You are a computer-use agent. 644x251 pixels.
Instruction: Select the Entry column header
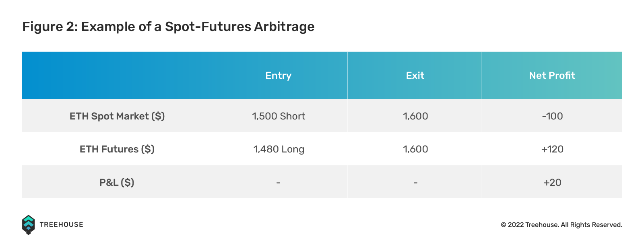[x=278, y=76]
